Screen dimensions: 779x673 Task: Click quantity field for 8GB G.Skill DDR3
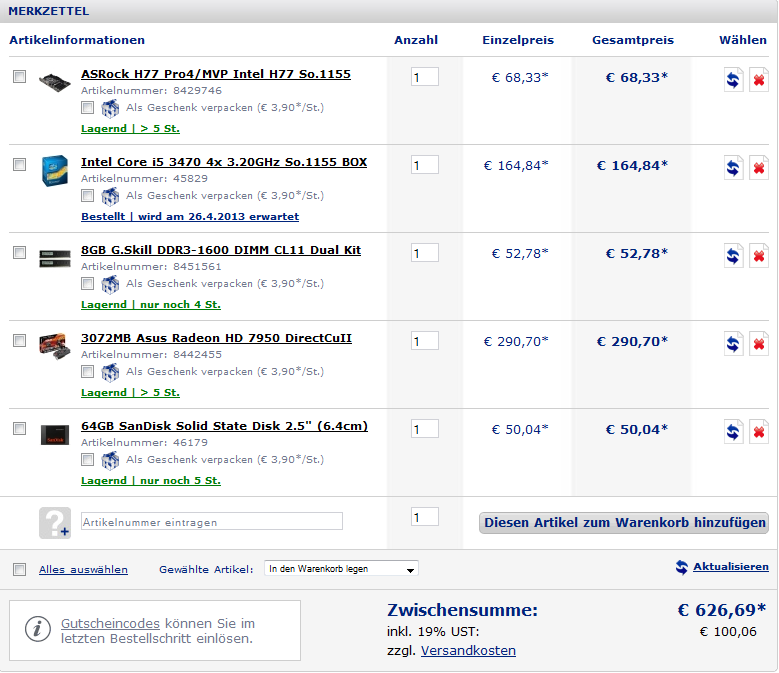pos(425,253)
